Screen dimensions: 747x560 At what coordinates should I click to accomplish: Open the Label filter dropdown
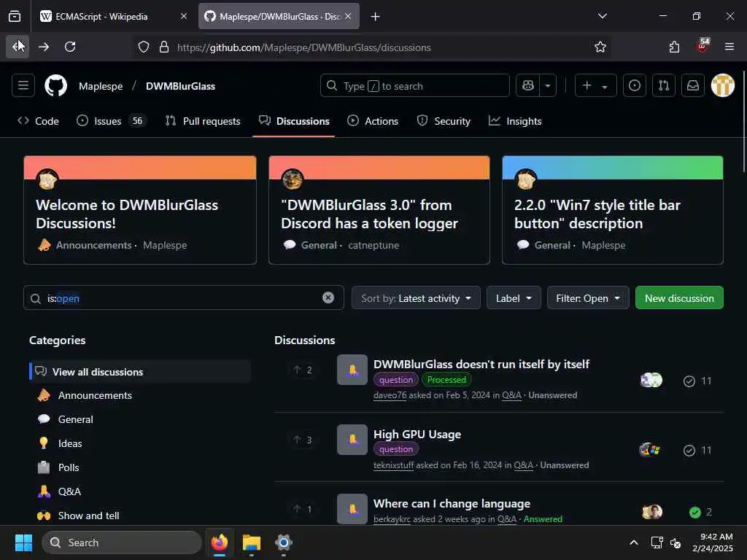coord(514,298)
